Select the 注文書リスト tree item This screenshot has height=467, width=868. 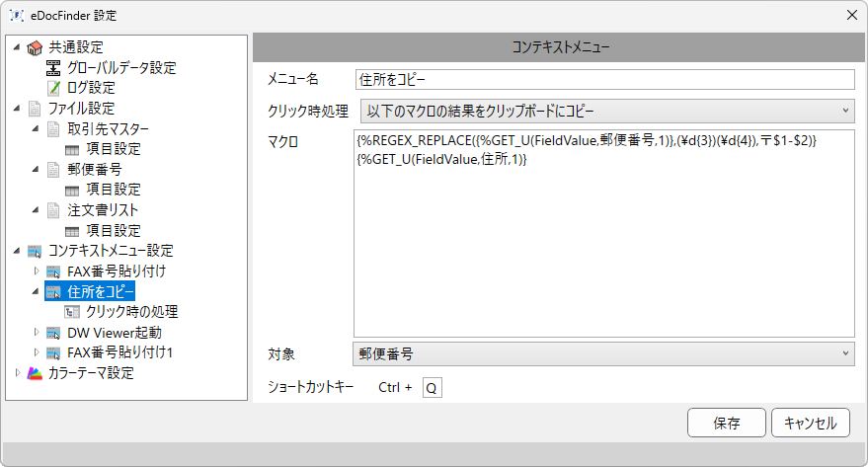pos(103,210)
